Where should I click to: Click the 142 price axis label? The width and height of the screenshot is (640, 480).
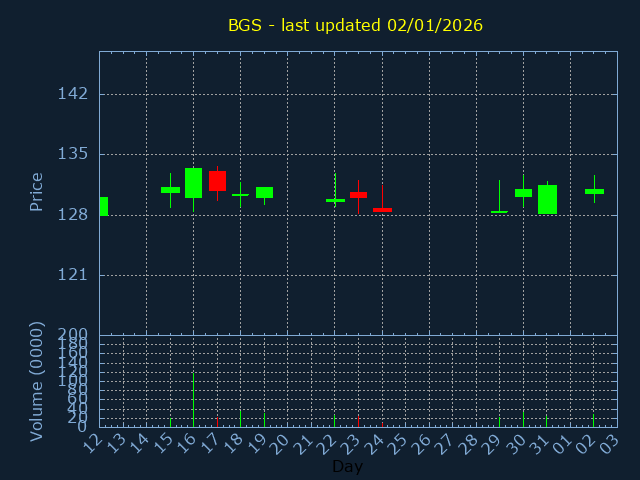click(72, 94)
